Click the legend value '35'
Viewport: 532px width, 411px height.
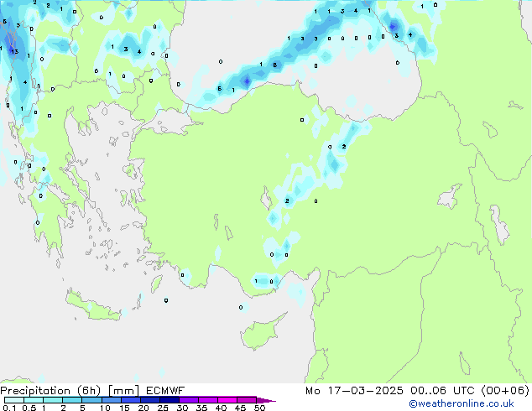point(201,408)
